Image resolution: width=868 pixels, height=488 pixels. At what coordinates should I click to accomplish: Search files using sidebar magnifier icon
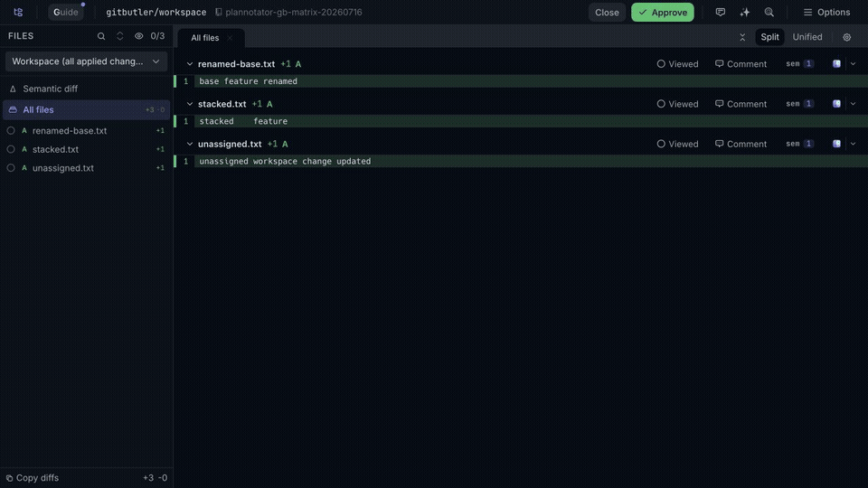pyautogui.click(x=100, y=36)
